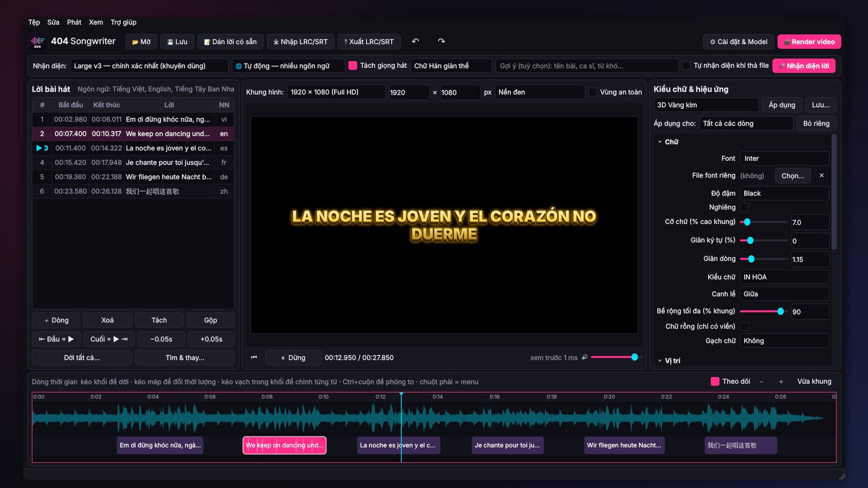The height and width of the screenshot is (488, 868).
Task: Open 3D Vàng kim style preset dropdown
Action: [706, 105]
